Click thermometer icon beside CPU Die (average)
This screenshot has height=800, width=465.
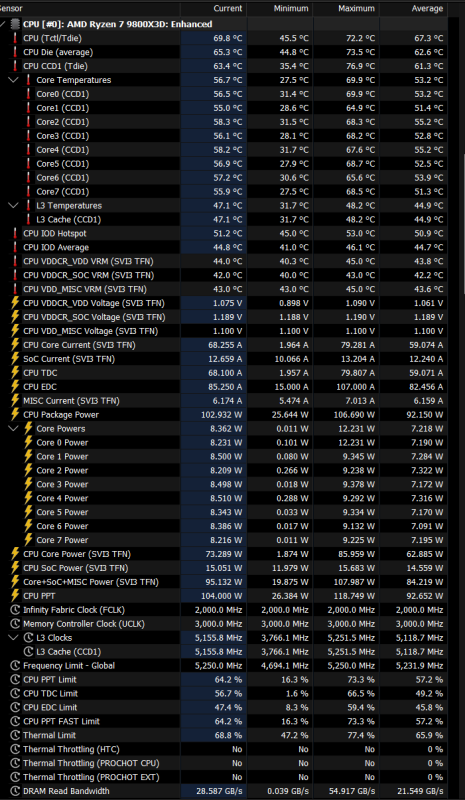(x=15, y=52)
